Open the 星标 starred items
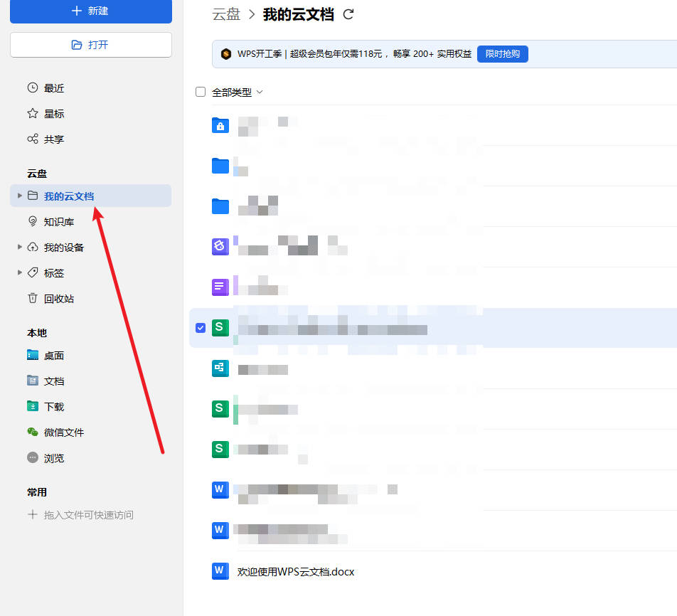 coord(54,114)
